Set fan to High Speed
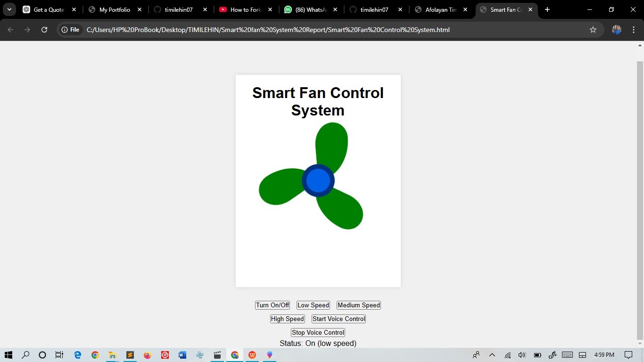This screenshot has width=644, height=362. coord(288,319)
